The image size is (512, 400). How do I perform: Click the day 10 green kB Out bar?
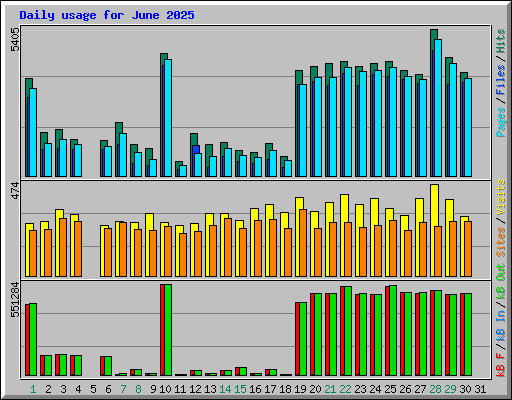point(168,330)
